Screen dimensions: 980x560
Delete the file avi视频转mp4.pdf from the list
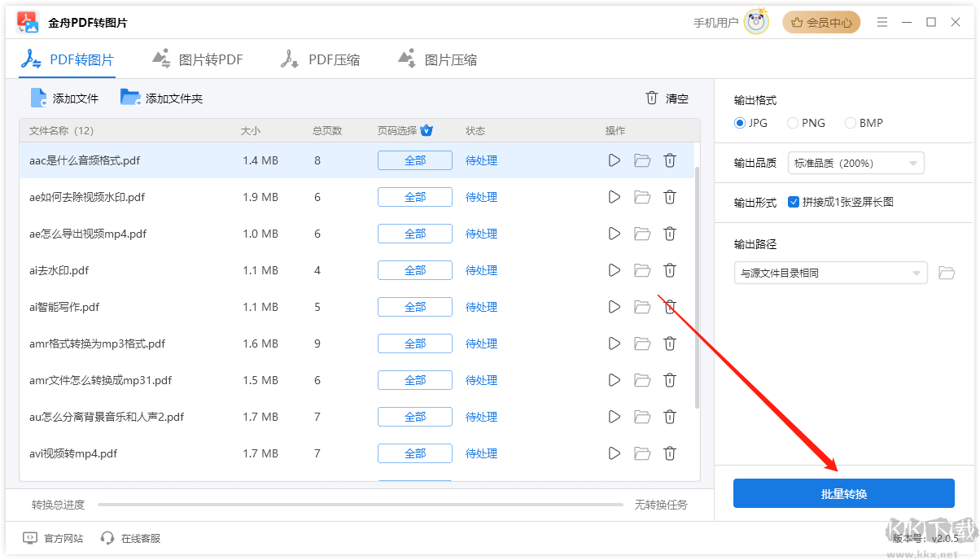click(669, 453)
